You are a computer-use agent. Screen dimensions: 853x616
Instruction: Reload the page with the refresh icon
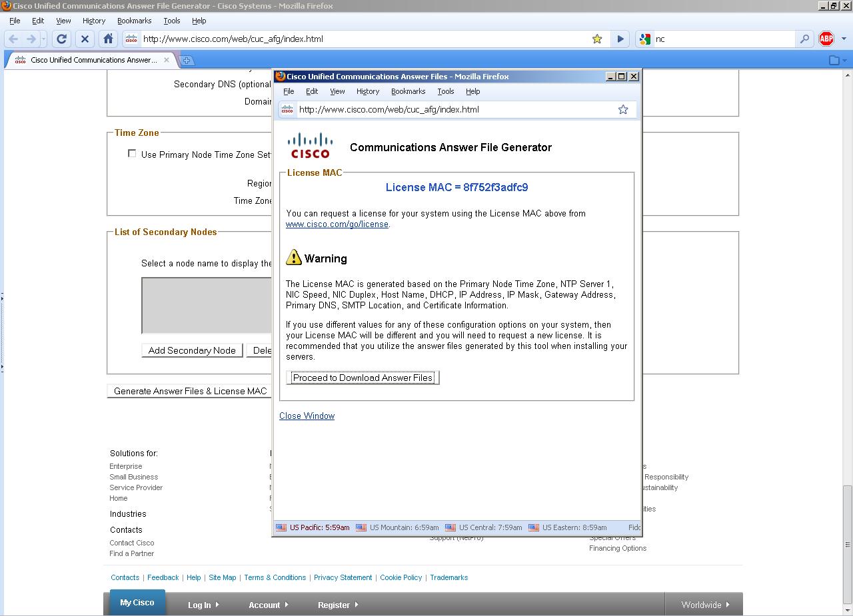tap(61, 39)
